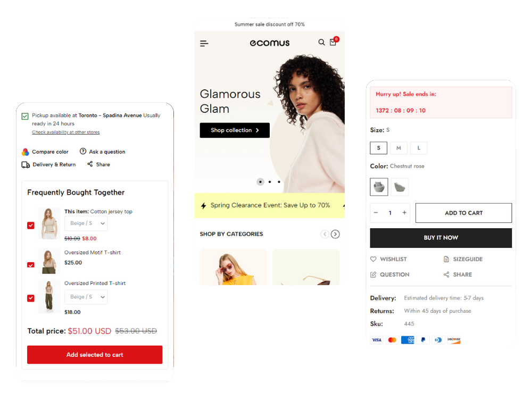Click the Share icon under pickup info
The height and width of the screenshot is (400, 532).
[90, 164]
